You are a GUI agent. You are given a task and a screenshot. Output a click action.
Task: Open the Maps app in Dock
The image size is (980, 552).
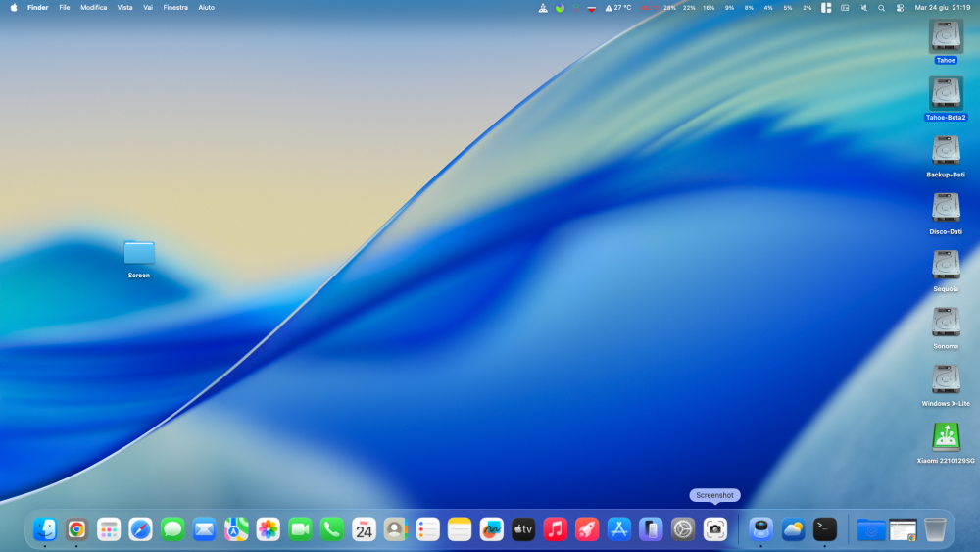[x=236, y=529]
